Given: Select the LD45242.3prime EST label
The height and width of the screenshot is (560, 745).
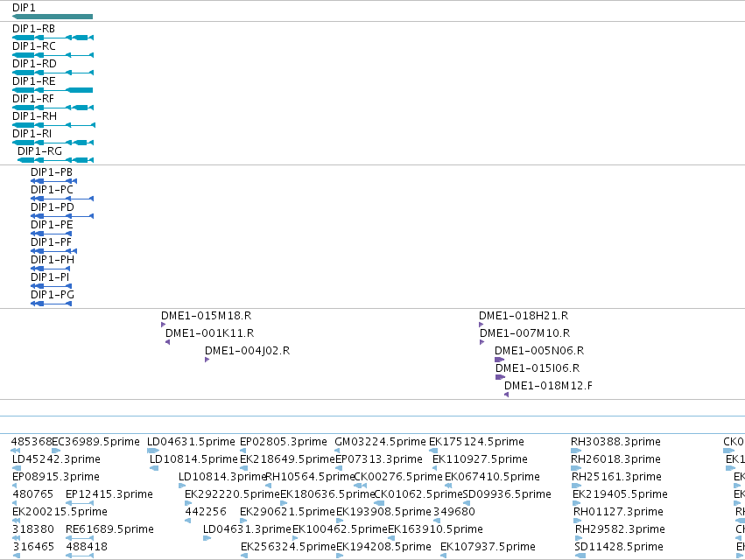Looking at the screenshot, I should [x=56, y=459].
